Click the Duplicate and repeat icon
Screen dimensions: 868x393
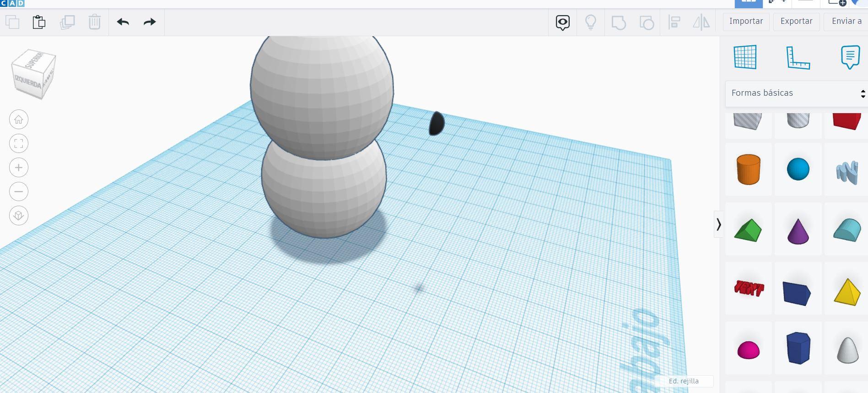[67, 22]
